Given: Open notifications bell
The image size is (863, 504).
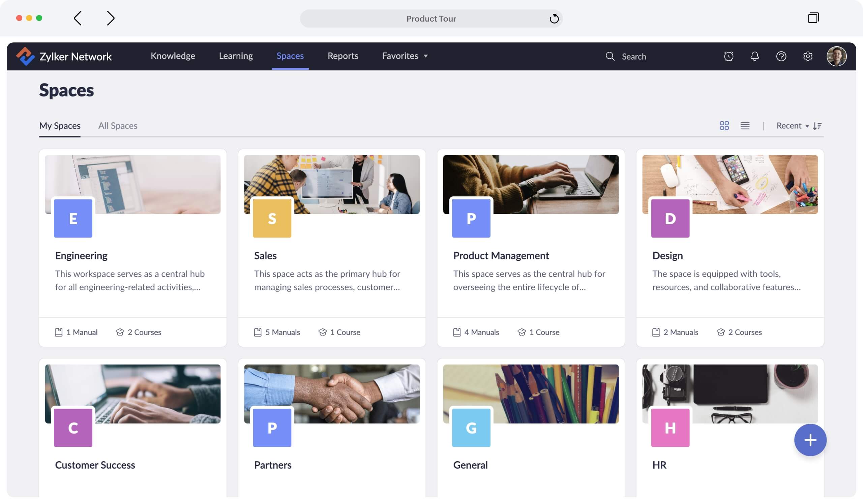Looking at the screenshot, I should (754, 57).
